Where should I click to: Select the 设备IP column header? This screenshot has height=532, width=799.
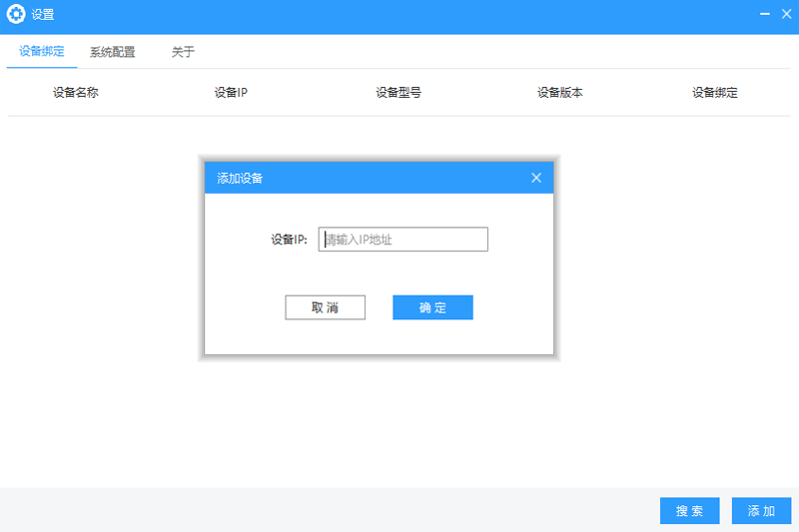click(231, 93)
